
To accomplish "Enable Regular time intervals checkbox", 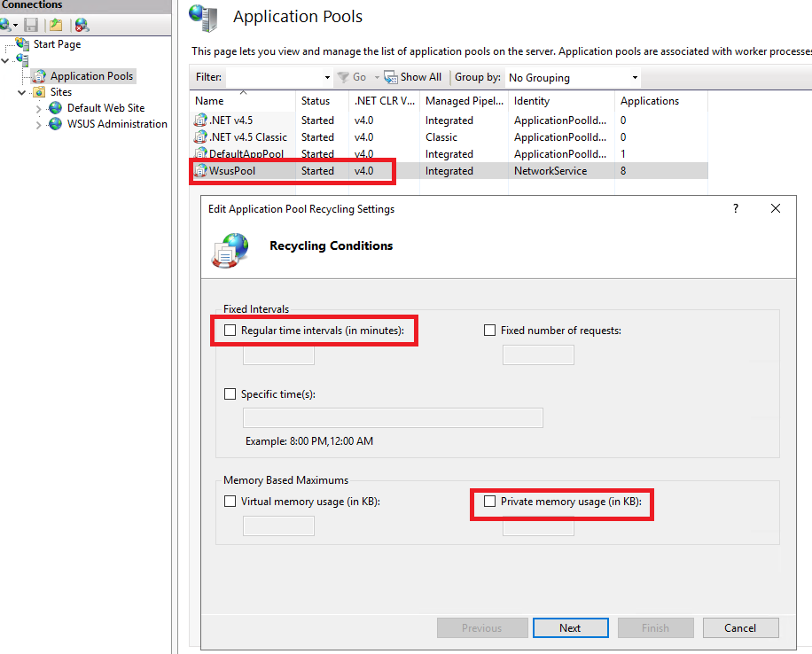I will tap(230, 331).
